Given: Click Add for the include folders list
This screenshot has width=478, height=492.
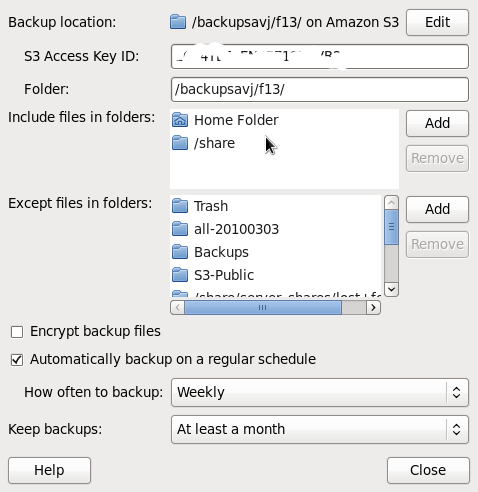Looking at the screenshot, I should tap(437, 123).
